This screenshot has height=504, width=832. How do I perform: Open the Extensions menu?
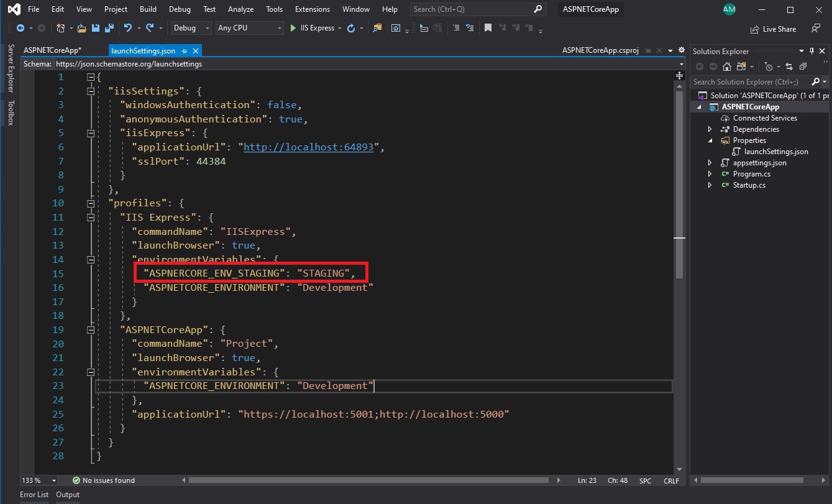(x=313, y=9)
